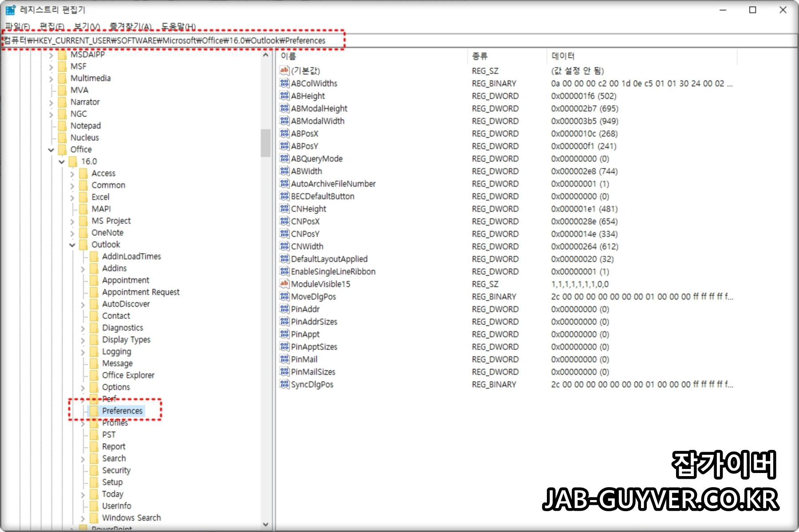Click the ABHeight DWORD value icon
This screenshot has width=799, height=532.
(284, 95)
